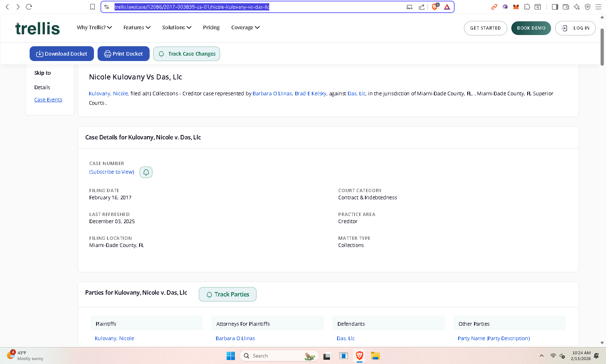606x364 pixels.
Task: Reload the page with refresh icon
Action: tap(29, 7)
